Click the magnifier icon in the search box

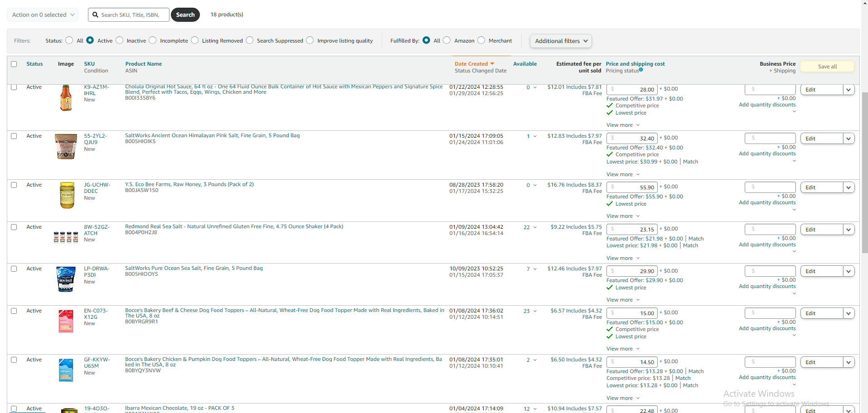95,15
